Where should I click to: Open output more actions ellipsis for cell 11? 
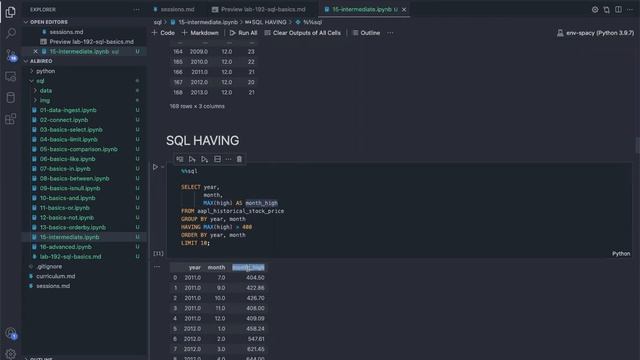(x=157, y=267)
